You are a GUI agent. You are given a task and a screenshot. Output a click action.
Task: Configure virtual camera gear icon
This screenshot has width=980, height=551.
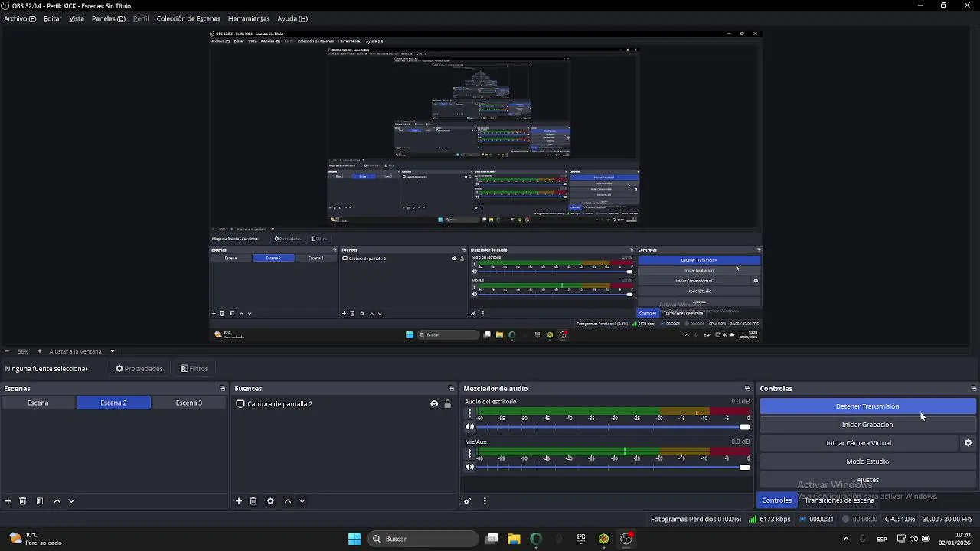pyautogui.click(x=968, y=443)
